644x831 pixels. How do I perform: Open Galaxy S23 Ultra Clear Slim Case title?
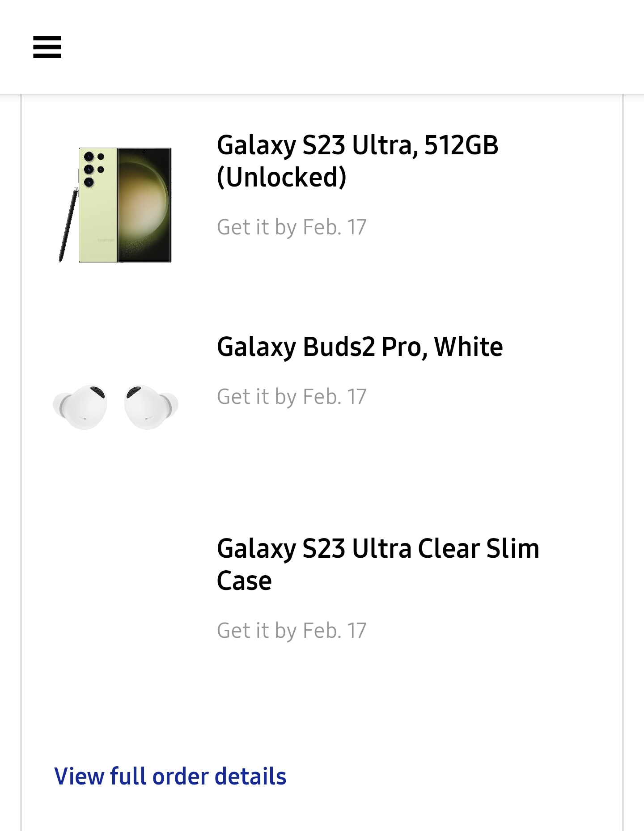coord(378,564)
